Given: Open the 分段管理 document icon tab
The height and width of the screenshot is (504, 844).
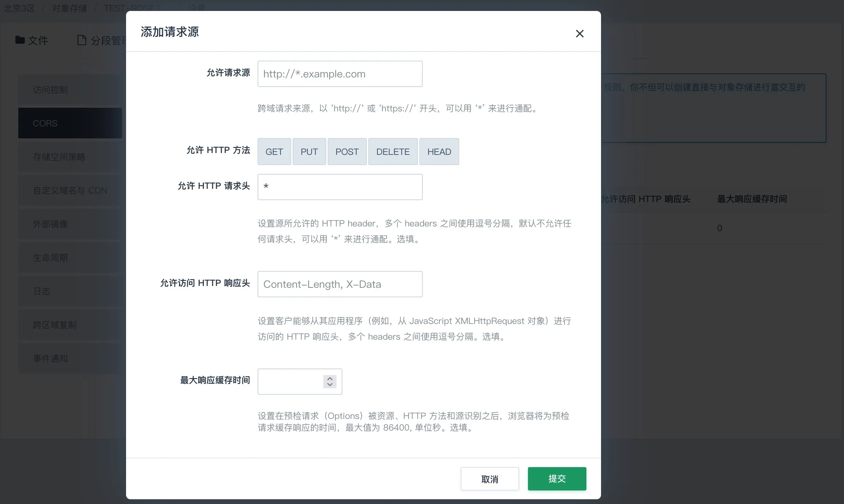Looking at the screenshot, I should click(100, 40).
